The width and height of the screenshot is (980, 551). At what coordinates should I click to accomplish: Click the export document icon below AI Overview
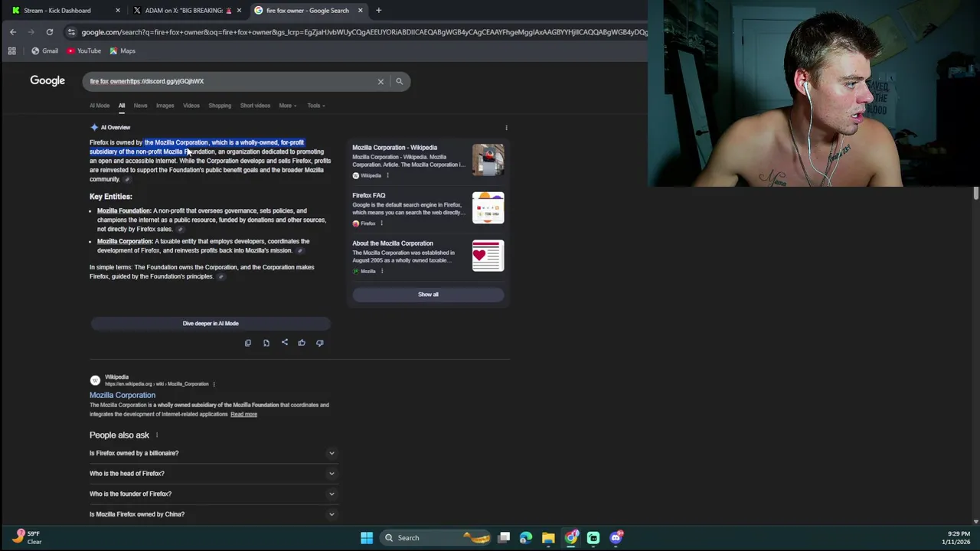click(x=266, y=343)
